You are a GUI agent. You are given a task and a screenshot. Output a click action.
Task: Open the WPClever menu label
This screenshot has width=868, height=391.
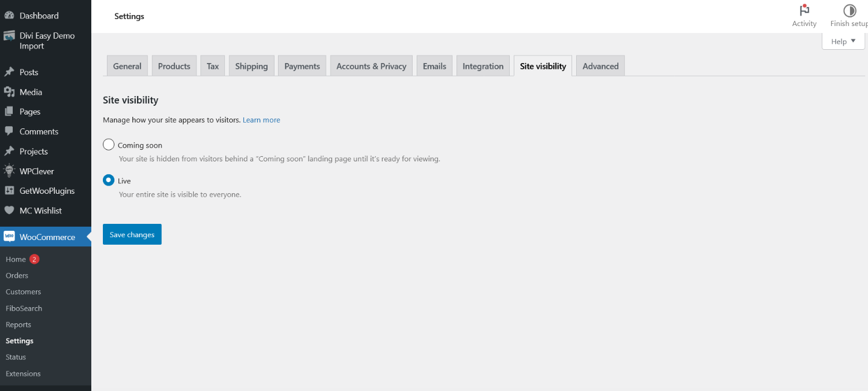pos(36,171)
